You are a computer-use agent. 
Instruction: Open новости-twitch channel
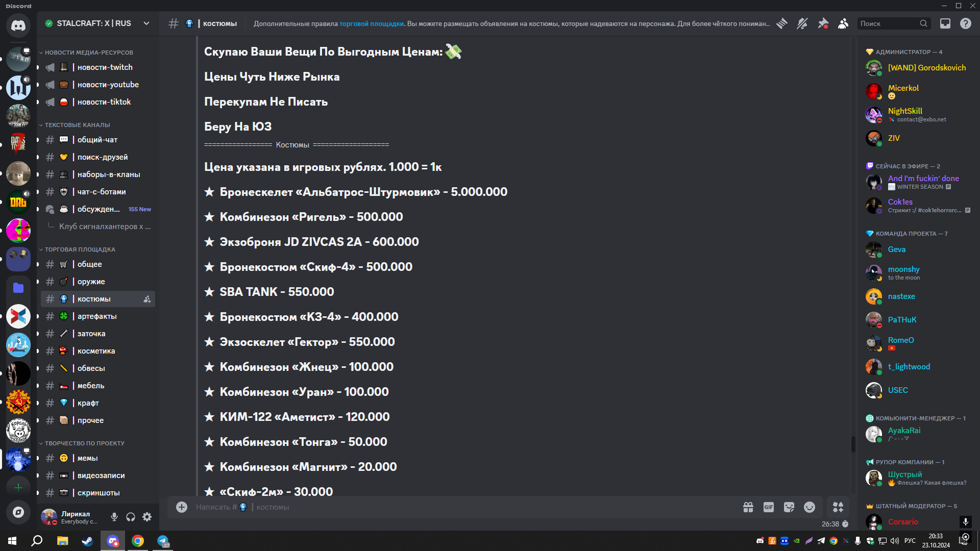pos(98,67)
